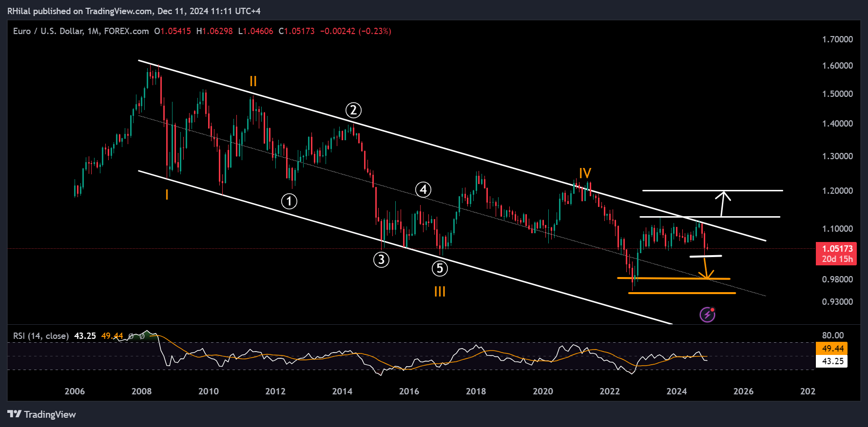Click the 2012 label on time axis

(275, 391)
